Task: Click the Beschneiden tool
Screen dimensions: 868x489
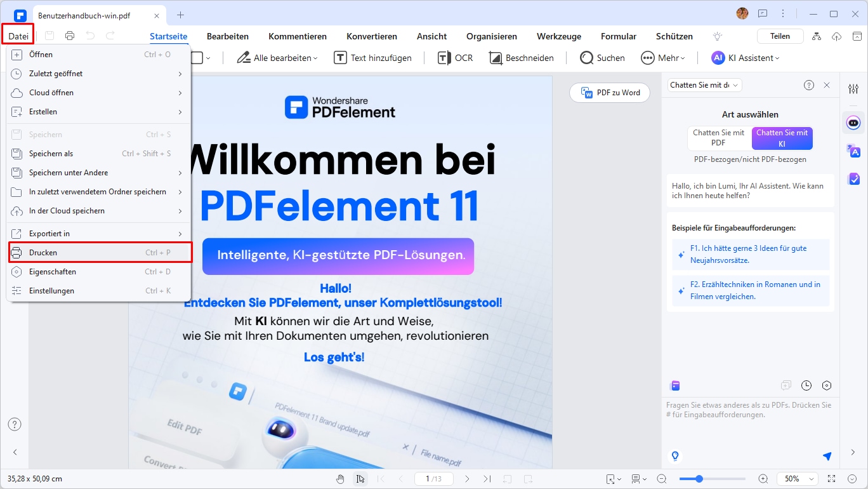Action: (x=522, y=58)
